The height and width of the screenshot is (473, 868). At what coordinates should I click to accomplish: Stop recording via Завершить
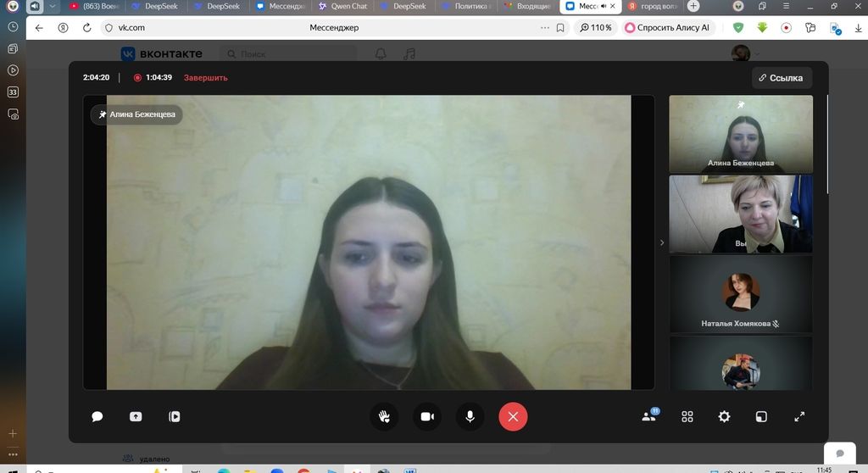[205, 78]
